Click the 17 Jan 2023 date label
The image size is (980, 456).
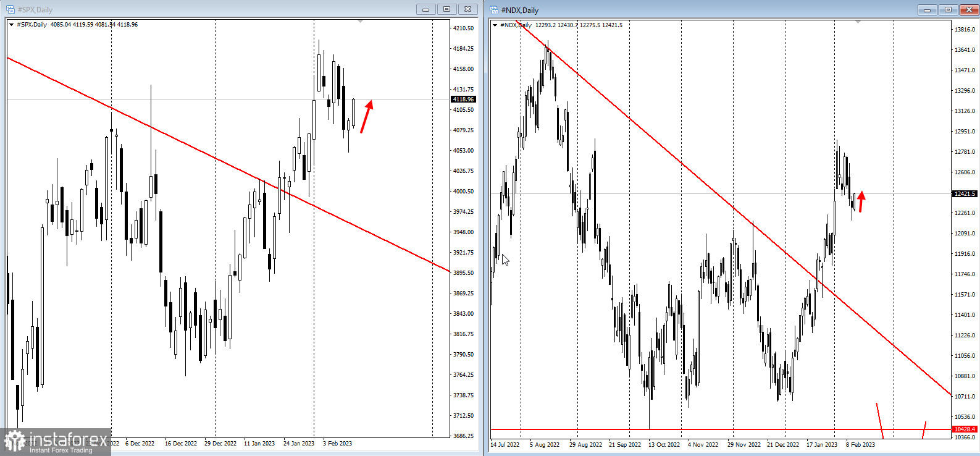click(x=822, y=445)
